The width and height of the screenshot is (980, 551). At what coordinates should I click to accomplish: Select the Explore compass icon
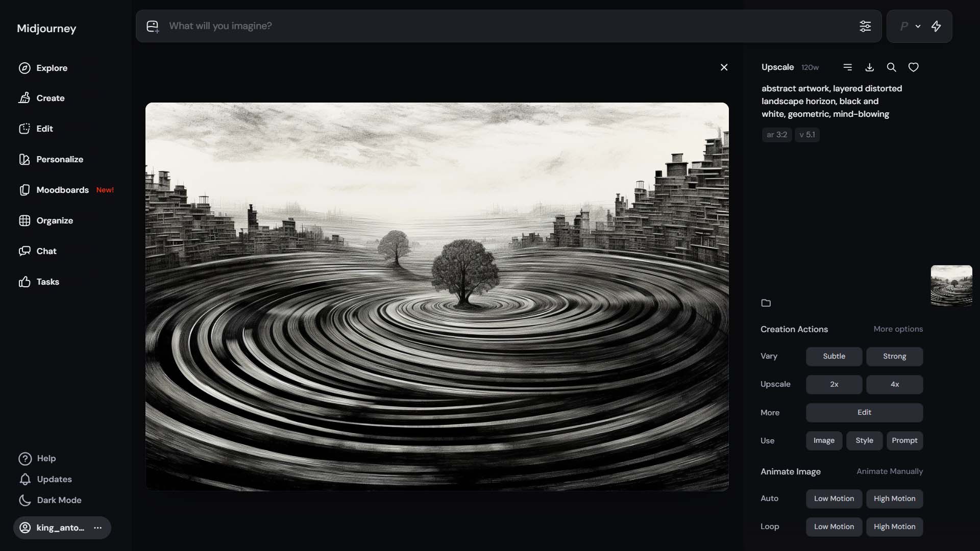[x=25, y=68]
